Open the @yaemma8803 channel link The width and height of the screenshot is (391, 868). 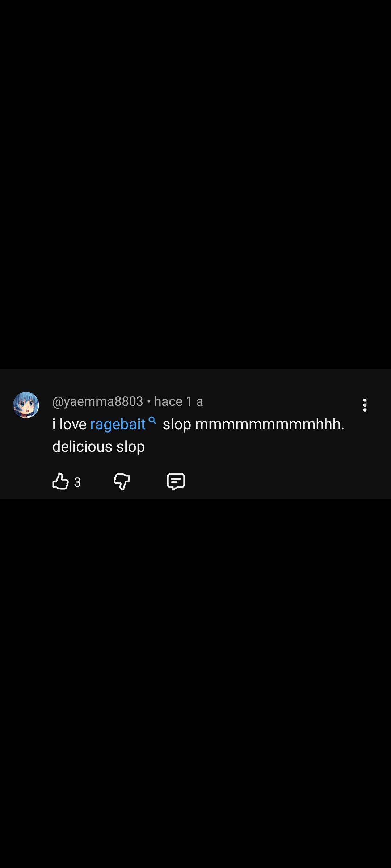coord(98,401)
